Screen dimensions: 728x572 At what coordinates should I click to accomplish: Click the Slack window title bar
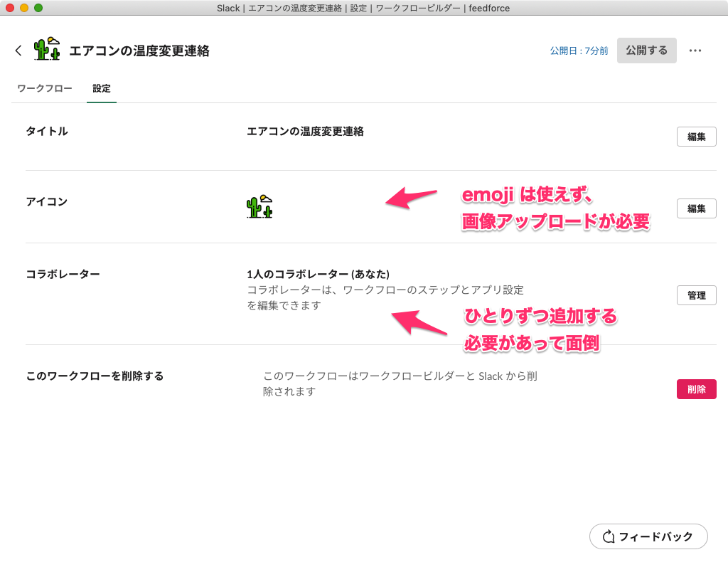pos(364,8)
